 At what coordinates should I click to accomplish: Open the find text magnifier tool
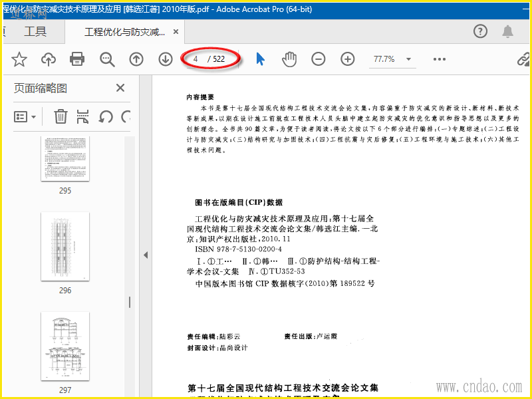107,59
